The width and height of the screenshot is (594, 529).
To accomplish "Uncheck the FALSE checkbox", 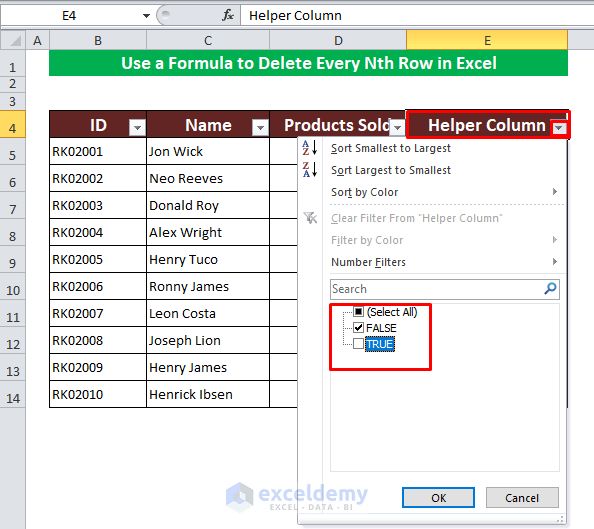I will [x=358, y=327].
